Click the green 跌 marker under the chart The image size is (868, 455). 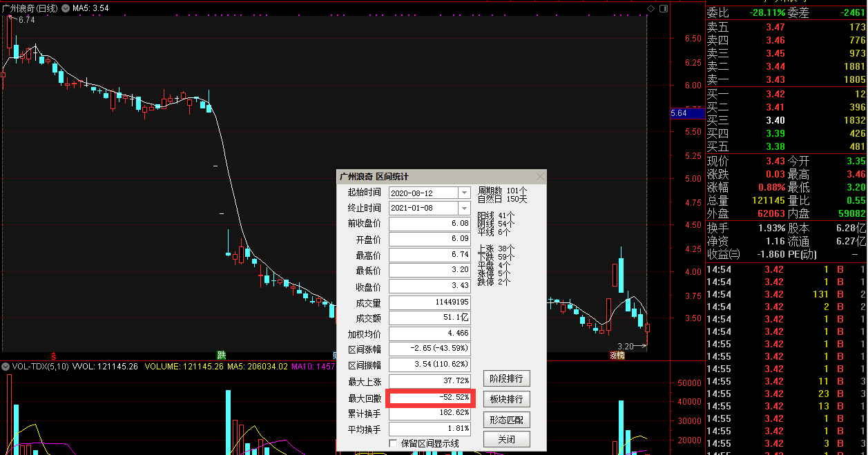(x=221, y=355)
